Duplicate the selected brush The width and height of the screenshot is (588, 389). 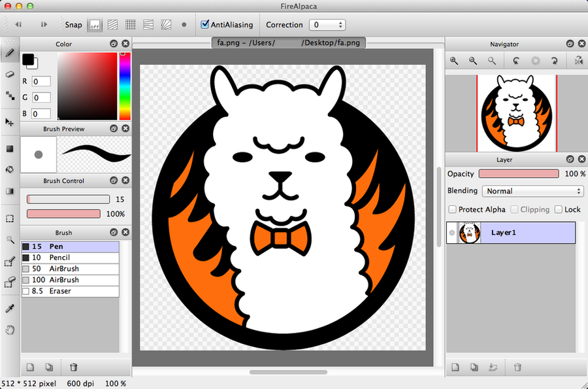tap(49, 367)
